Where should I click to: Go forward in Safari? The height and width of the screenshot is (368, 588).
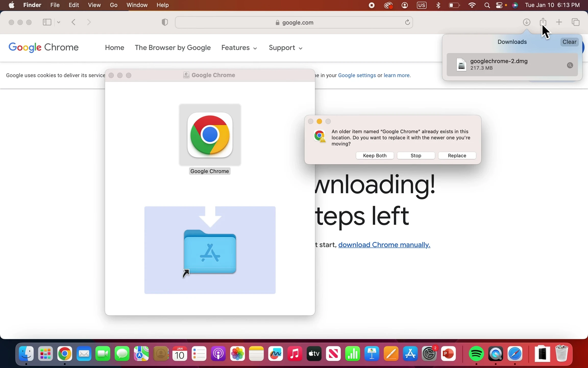[x=89, y=22]
